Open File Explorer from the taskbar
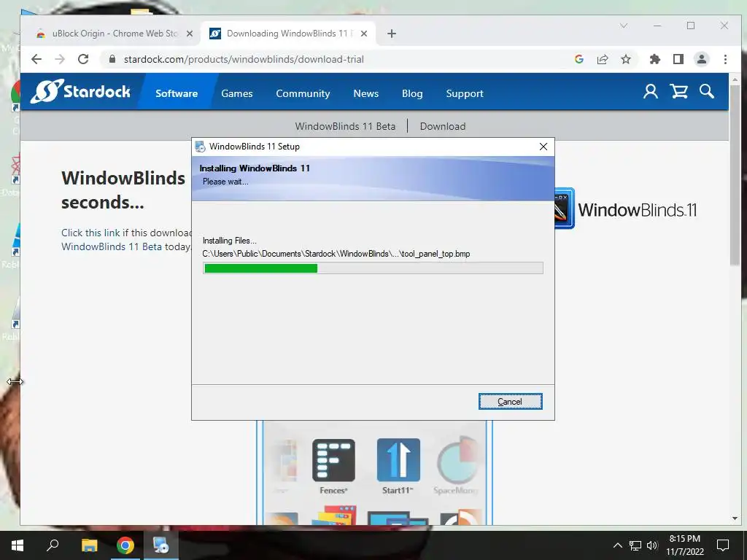 [x=89, y=545]
